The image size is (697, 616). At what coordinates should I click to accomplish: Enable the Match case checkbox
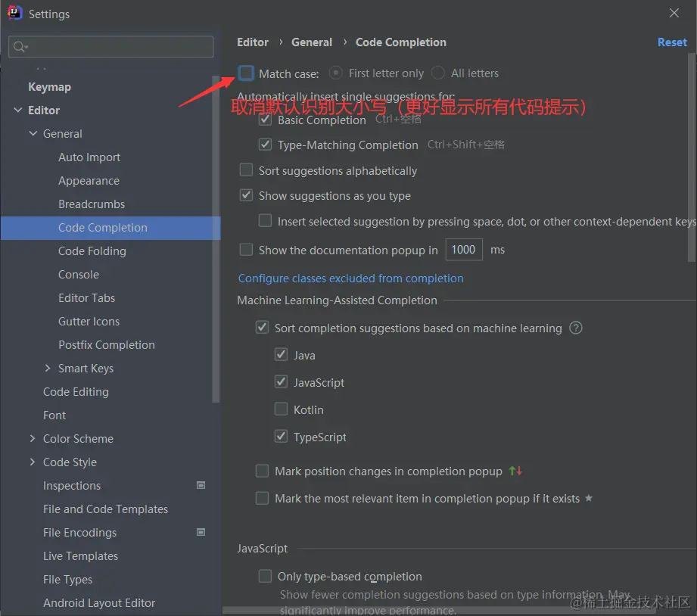[246, 73]
